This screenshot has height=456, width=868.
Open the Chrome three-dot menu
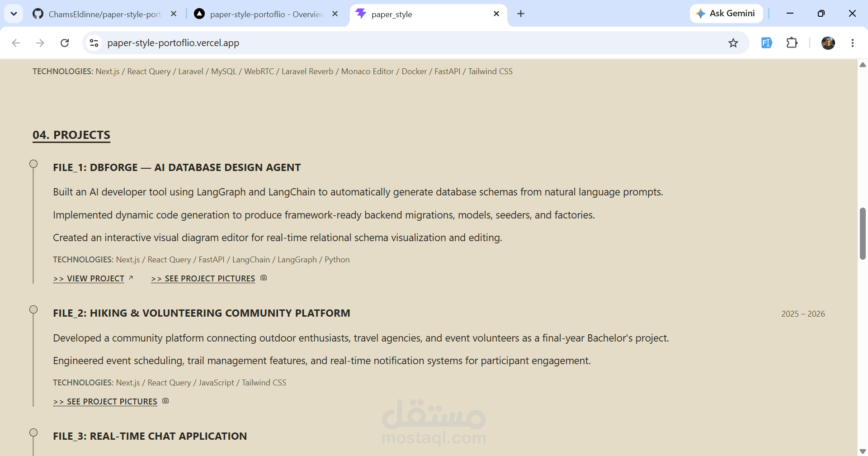pyautogui.click(x=853, y=43)
